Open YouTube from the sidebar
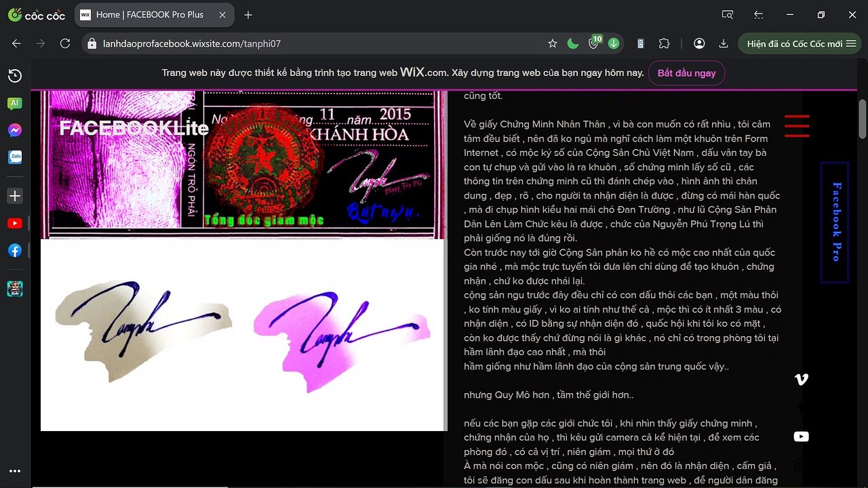The image size is (868, 488). click(15, 223)
